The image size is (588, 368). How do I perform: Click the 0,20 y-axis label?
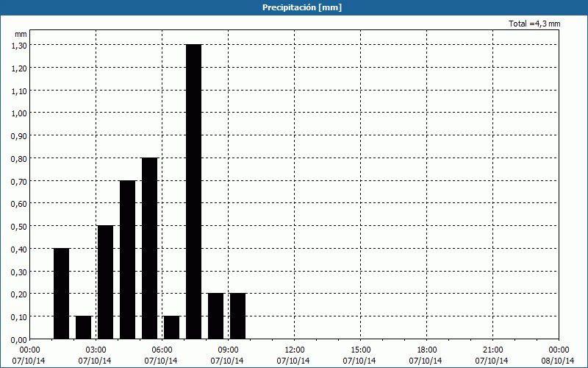coord(19,294)
